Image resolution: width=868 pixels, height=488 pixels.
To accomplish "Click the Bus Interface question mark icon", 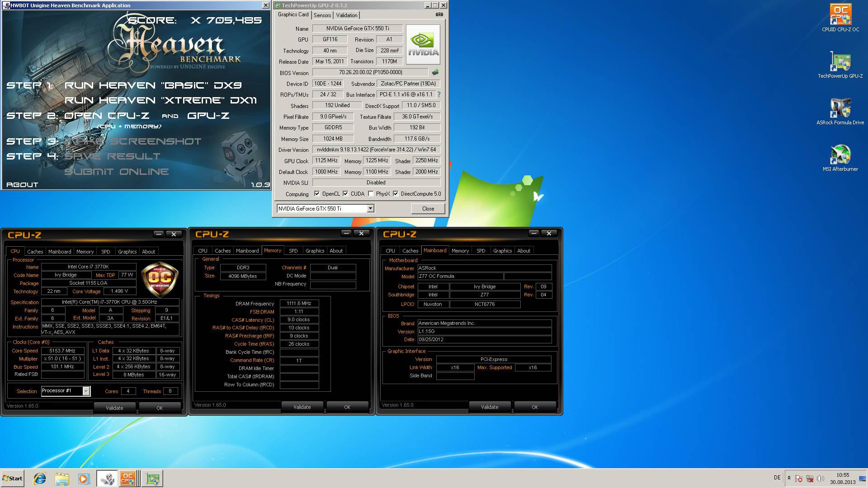I will 439,94.
